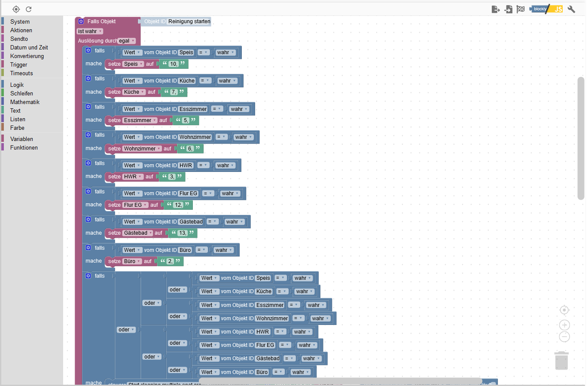Screen dimensions: 588x386
Task: Open the gear on the falls block above setze Küche
Action: pyautogui.click(x=88, y=79)
